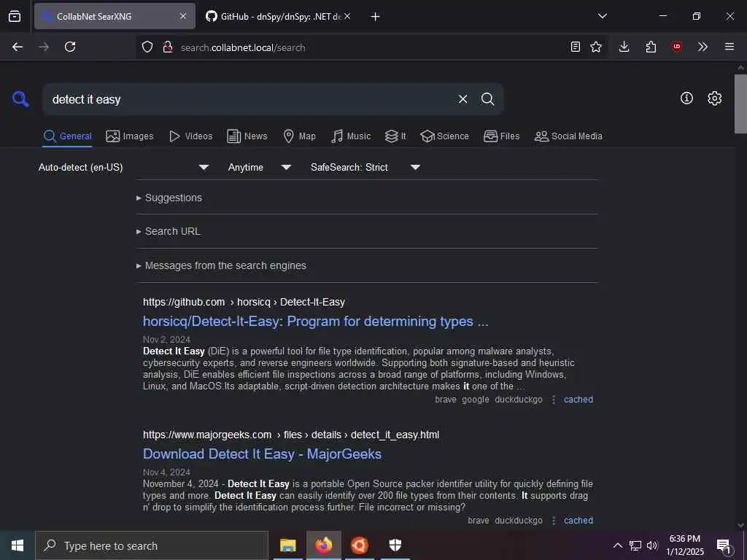The image size is (747, 560).
Task: Select the Images search category
Action: [130, 136]
